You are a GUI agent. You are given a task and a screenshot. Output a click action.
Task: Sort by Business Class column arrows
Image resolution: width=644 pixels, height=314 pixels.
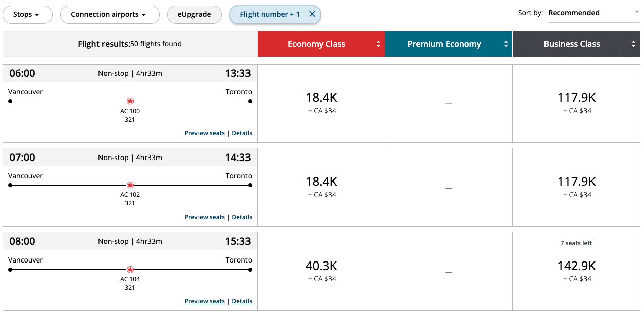633,44
